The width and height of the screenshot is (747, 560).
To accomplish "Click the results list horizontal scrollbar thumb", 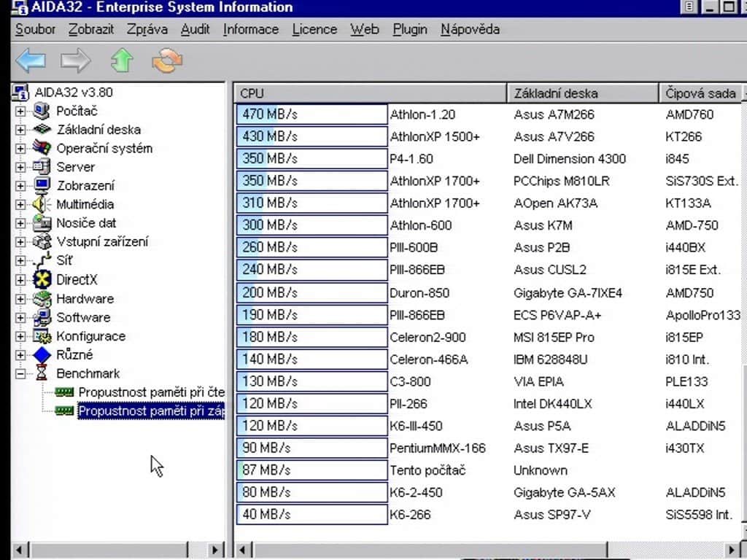I will [x=430, y=550].
